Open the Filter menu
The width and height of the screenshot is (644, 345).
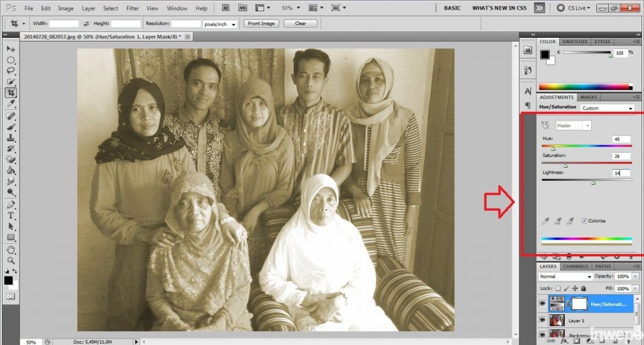(132, 8)
